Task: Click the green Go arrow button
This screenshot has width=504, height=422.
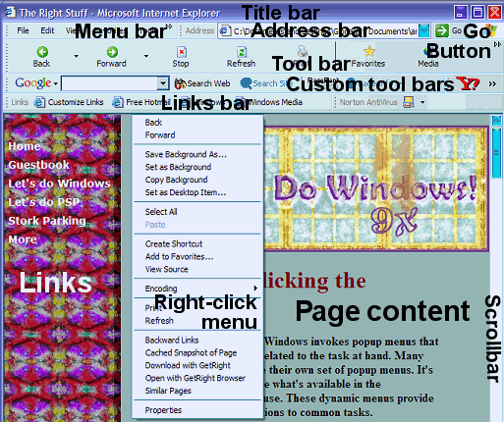Action: coord(442,30)
